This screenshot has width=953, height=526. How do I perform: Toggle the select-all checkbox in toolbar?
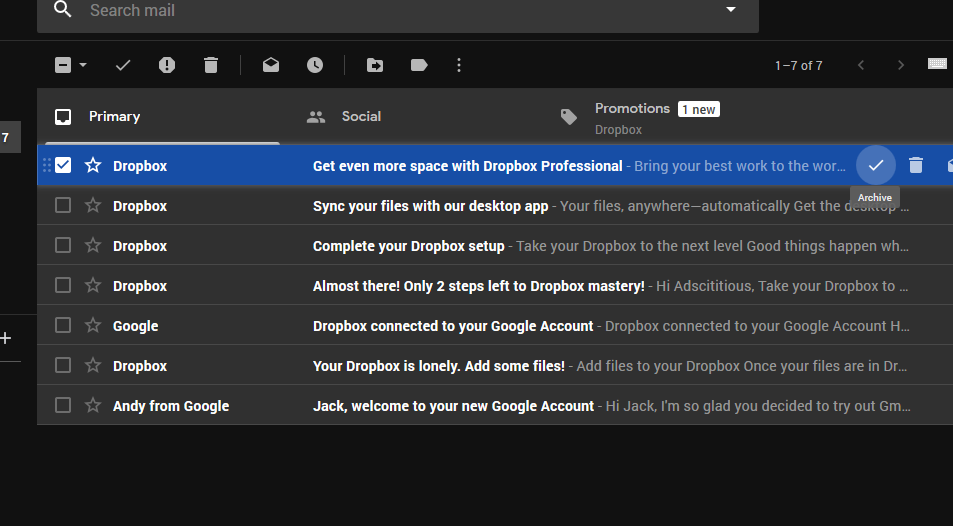pos(63,65)
